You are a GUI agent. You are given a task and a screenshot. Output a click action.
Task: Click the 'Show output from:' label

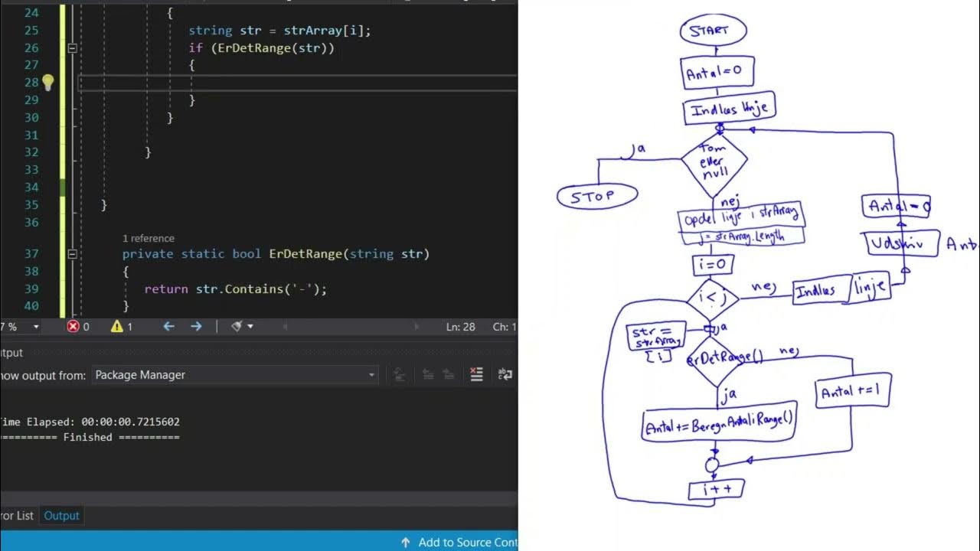[43, 375]
